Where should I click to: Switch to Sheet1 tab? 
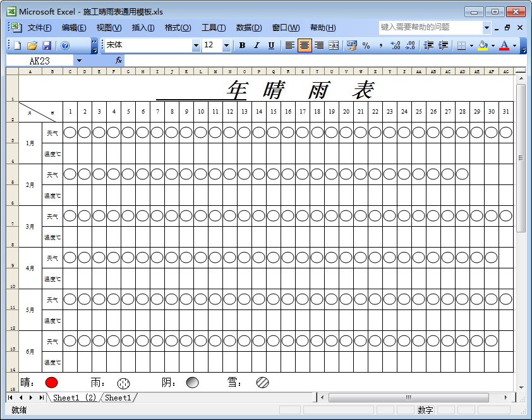coord(118,398)
